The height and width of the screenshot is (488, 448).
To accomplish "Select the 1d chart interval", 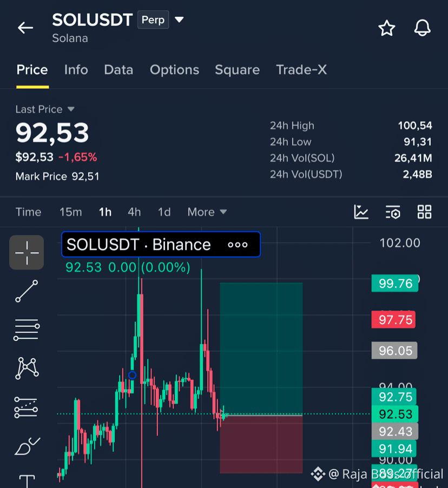I will 164,212.
